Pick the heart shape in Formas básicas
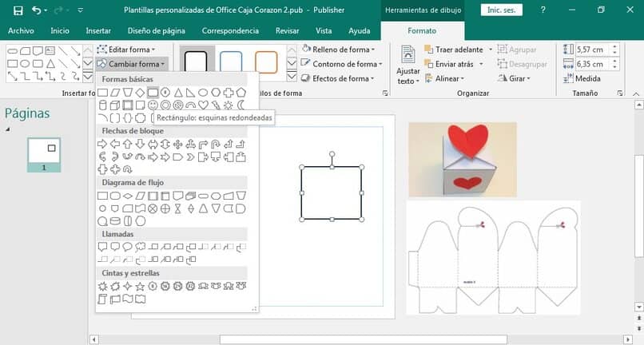 pos(203,105)
